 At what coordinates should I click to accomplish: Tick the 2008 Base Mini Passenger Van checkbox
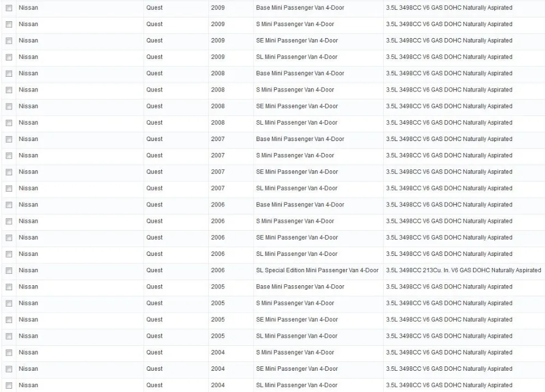pyautogui.click(x=9, y=73)
